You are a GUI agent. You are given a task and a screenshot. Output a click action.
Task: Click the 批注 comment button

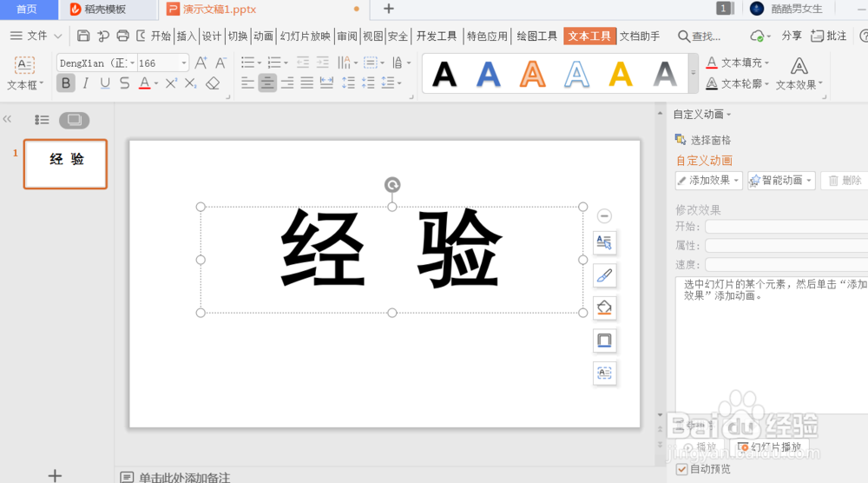829,36
